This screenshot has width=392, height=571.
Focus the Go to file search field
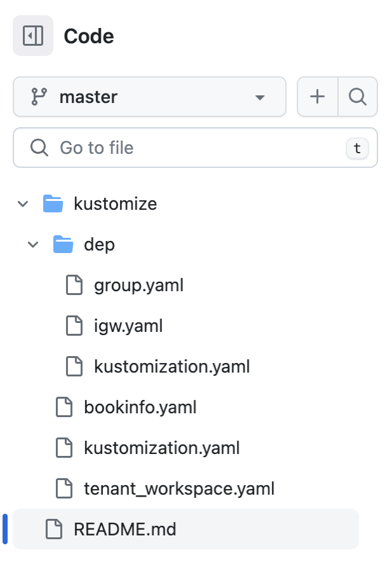191,148
